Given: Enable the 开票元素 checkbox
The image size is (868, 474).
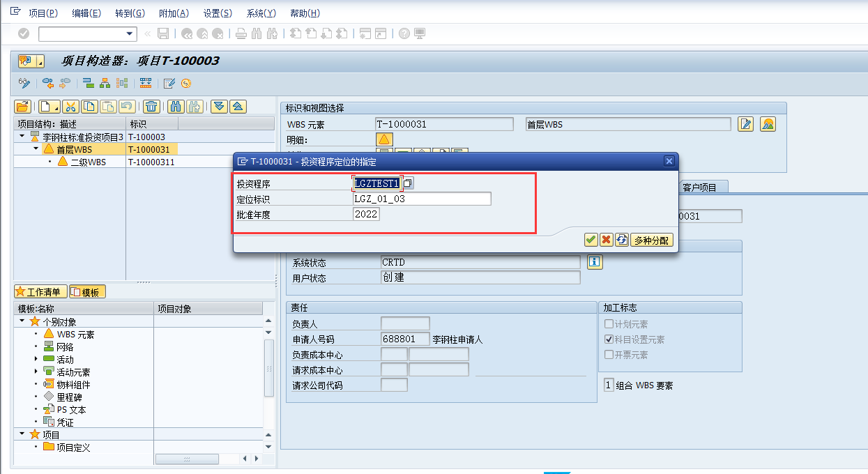Looking at the screenshot, I should click(609, 354).
